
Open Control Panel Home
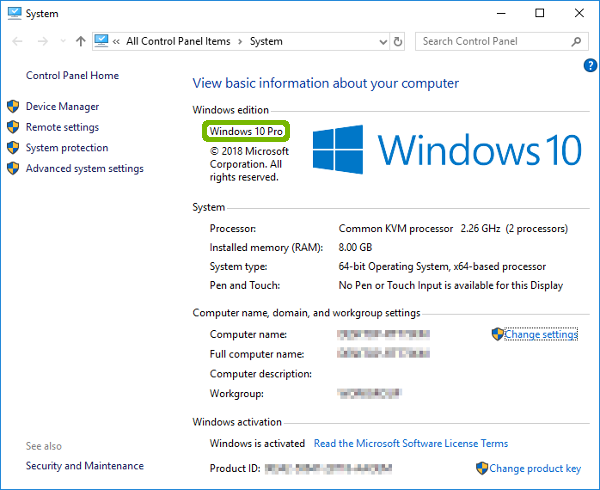coord(72,75)
